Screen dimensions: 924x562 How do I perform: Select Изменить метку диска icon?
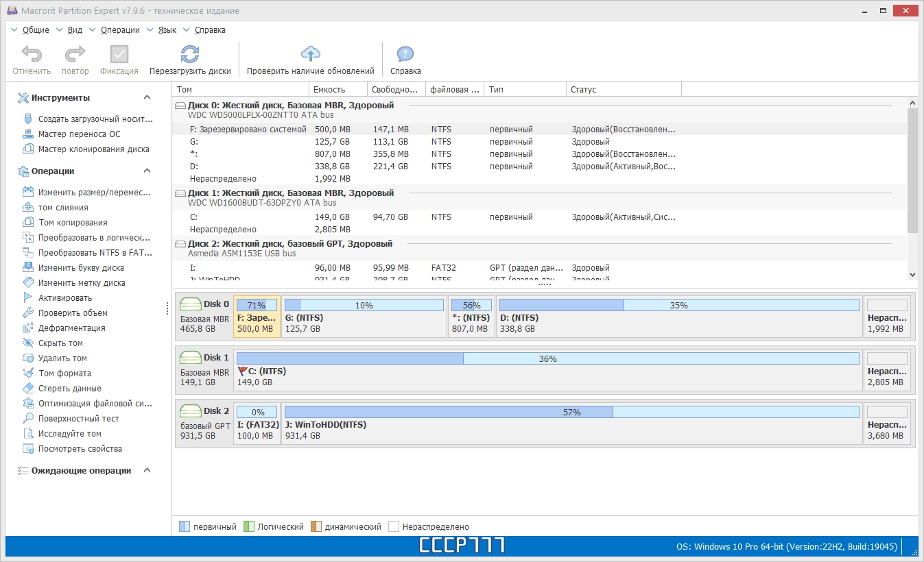pyautogui.click(x=28, y=282)
